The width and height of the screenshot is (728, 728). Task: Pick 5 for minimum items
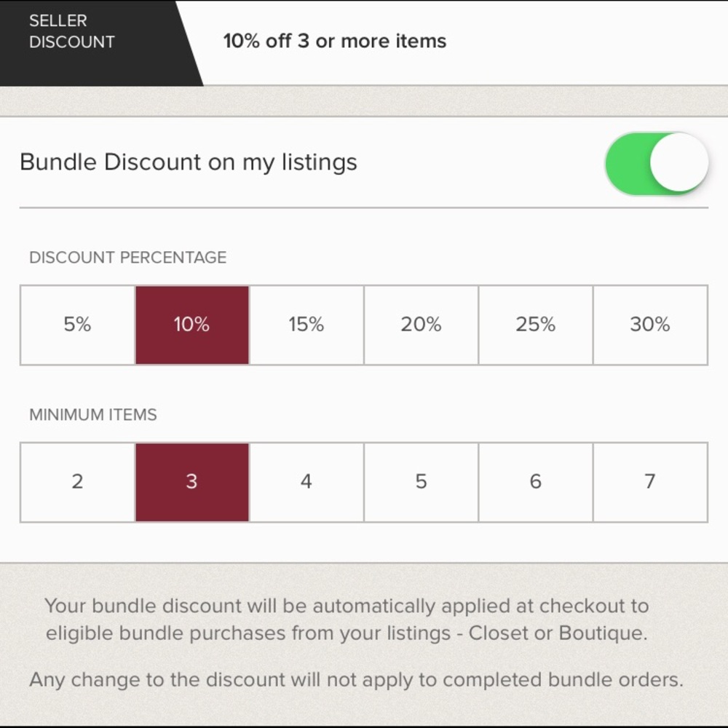point(421,482)
